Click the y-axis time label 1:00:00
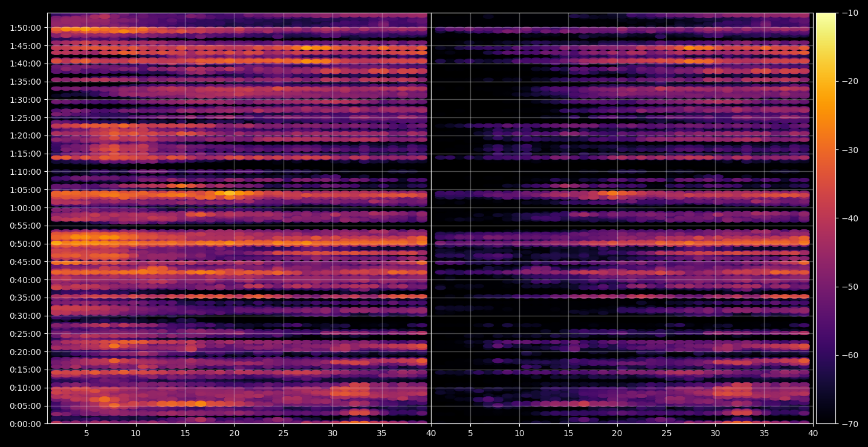 tap(25, 208)
